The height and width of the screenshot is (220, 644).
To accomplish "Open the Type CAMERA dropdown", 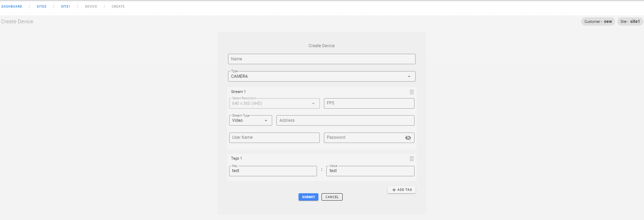I will click(x=321, y=76).
